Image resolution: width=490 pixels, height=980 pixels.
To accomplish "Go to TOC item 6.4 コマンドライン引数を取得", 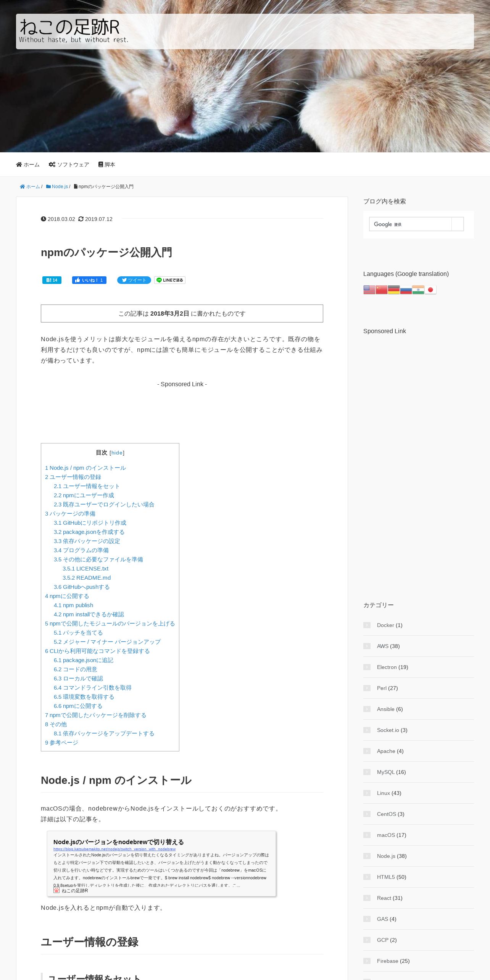I will 93,688.
